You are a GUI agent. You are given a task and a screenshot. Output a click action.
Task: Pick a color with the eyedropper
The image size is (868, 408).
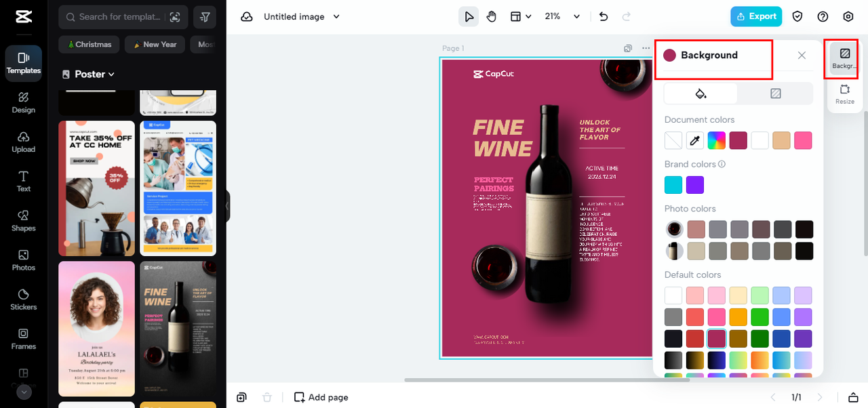pyautogui.click(x=695, y=140)
